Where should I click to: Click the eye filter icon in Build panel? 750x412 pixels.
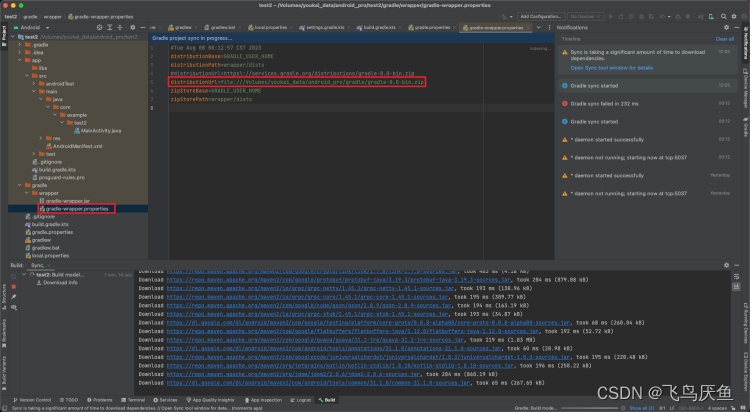point(13,308)
